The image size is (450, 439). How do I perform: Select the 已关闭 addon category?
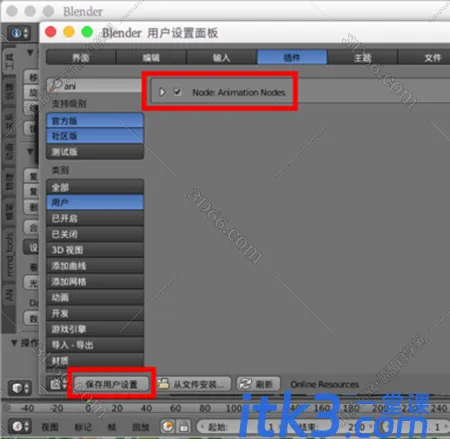95,234
